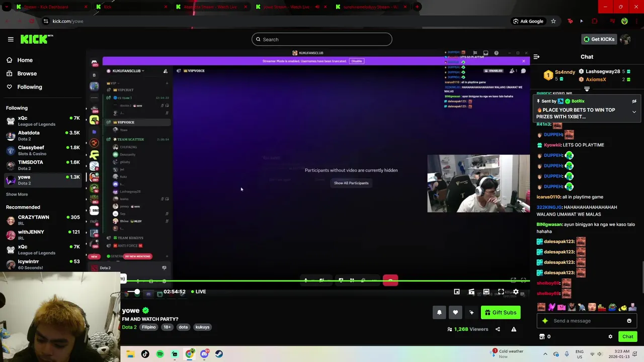
Task: Open Discord from the taskbar
Action: pos(204,354)
